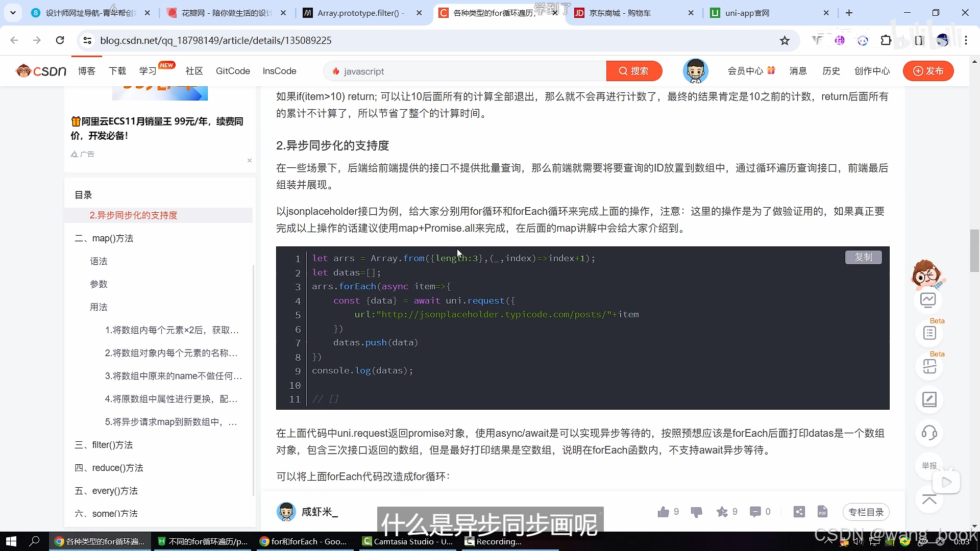This screenshot has width=980, height=551.
Task: Open the edit note icon in right sidebar
Action: tap(929, 399)
